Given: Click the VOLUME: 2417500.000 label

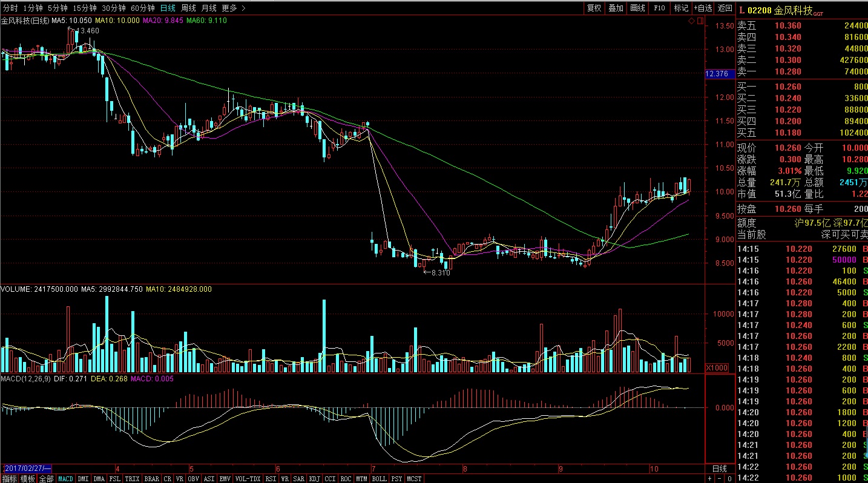Looking at the screenshot, I should (39, 289).
